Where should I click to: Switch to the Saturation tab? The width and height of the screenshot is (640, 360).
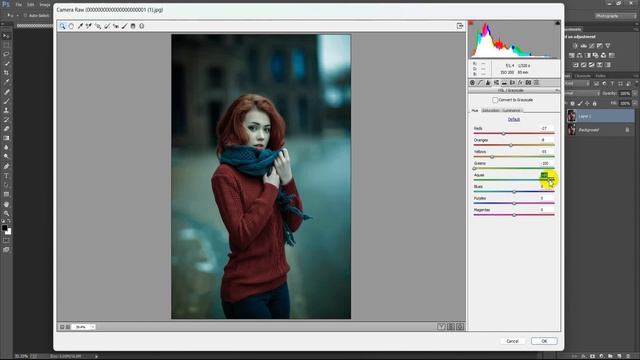click(491, 111)
